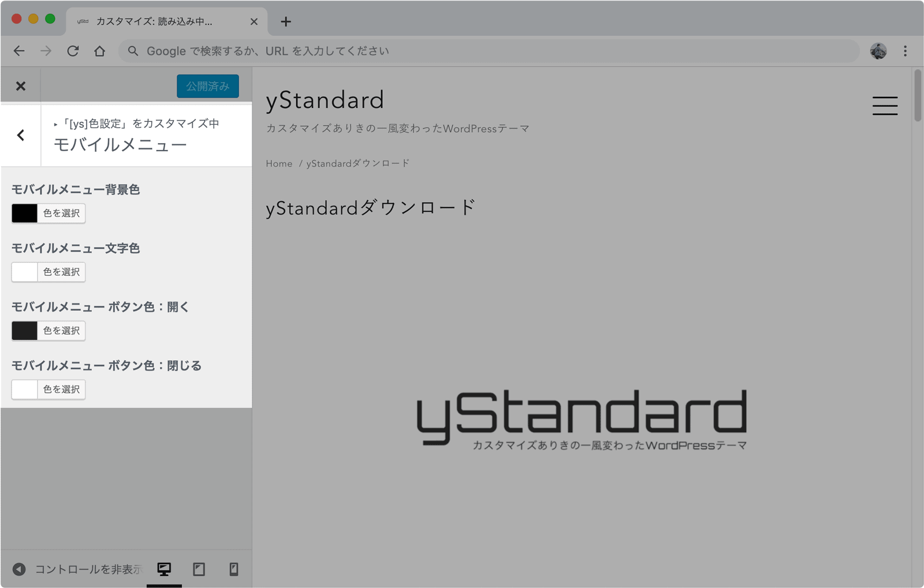
Task: Open the 色を選択 button for ボタン色:閉じる
Action: (x=61, y=389)
